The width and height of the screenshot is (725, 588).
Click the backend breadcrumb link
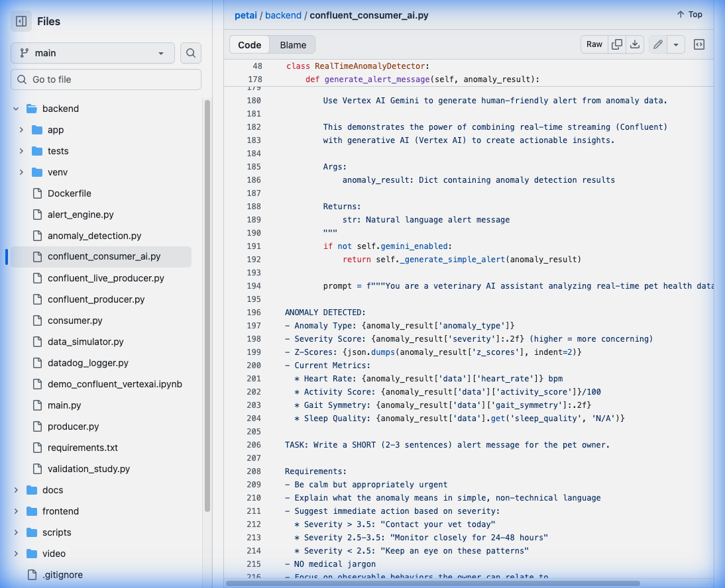tap(283, 15)
